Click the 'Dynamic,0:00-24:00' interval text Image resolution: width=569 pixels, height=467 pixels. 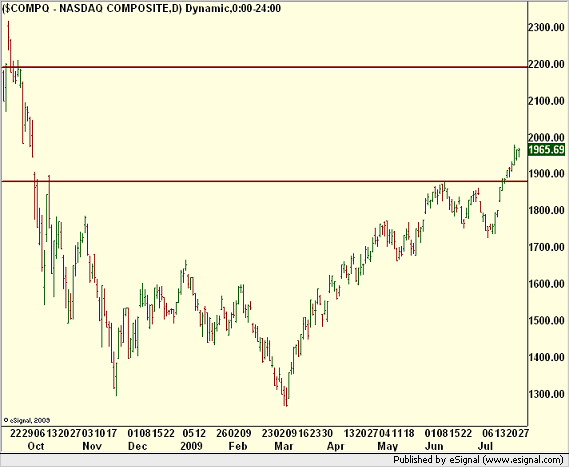pyautogui.click(x=233, y=8)
